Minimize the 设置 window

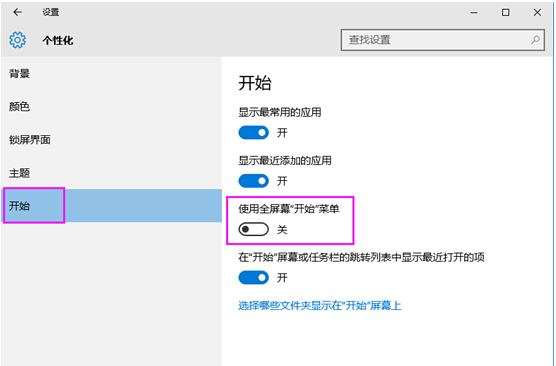click(474, 12)
